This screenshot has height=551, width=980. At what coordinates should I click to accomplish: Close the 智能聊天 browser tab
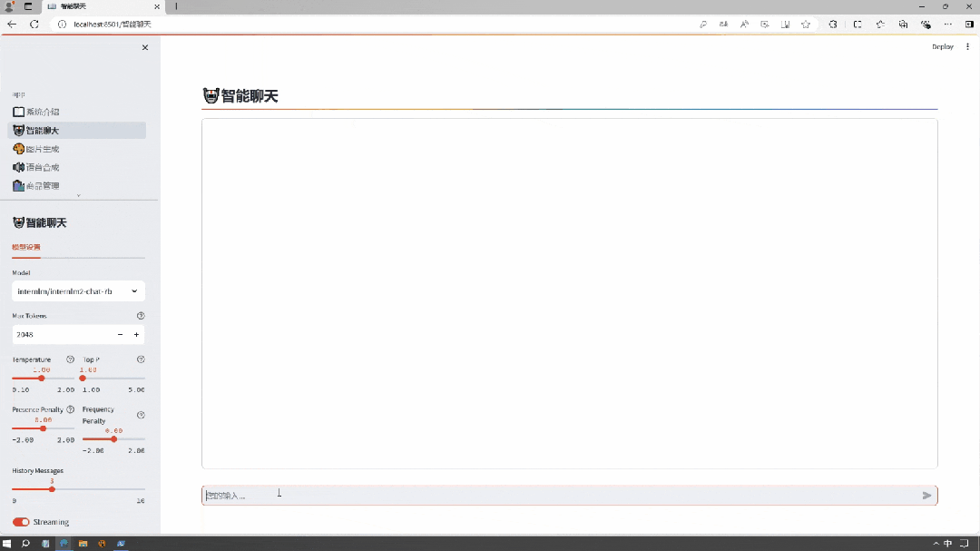click(157, 6)
